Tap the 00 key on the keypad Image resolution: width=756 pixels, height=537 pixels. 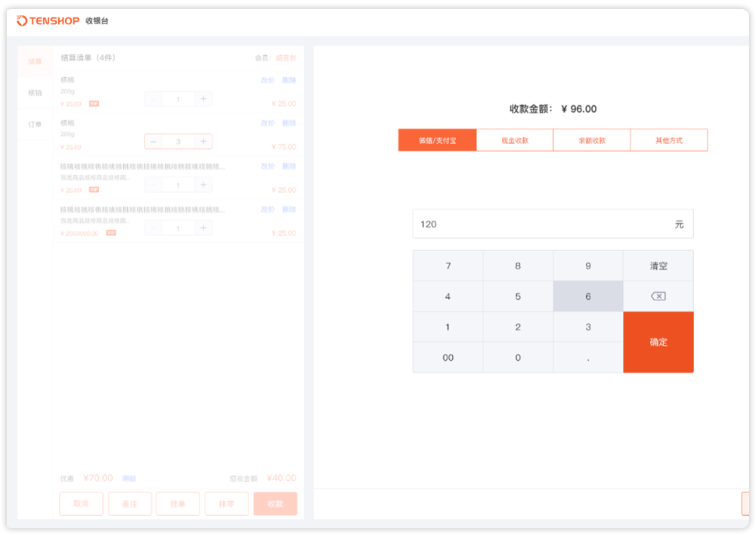click(x=448, y=358)
